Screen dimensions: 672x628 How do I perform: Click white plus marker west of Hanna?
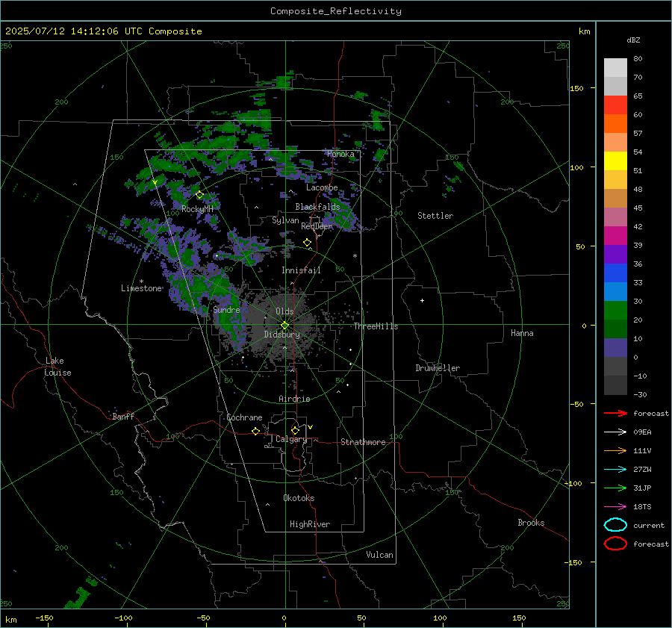[422, 300]
